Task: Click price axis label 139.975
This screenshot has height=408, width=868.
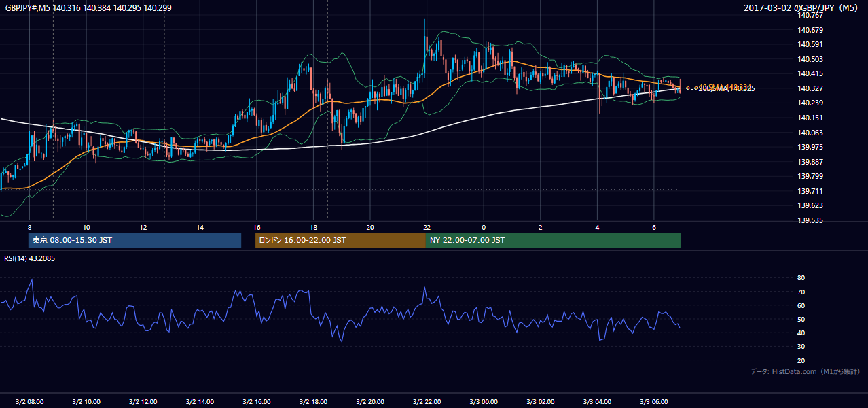Action: [811, 147]
